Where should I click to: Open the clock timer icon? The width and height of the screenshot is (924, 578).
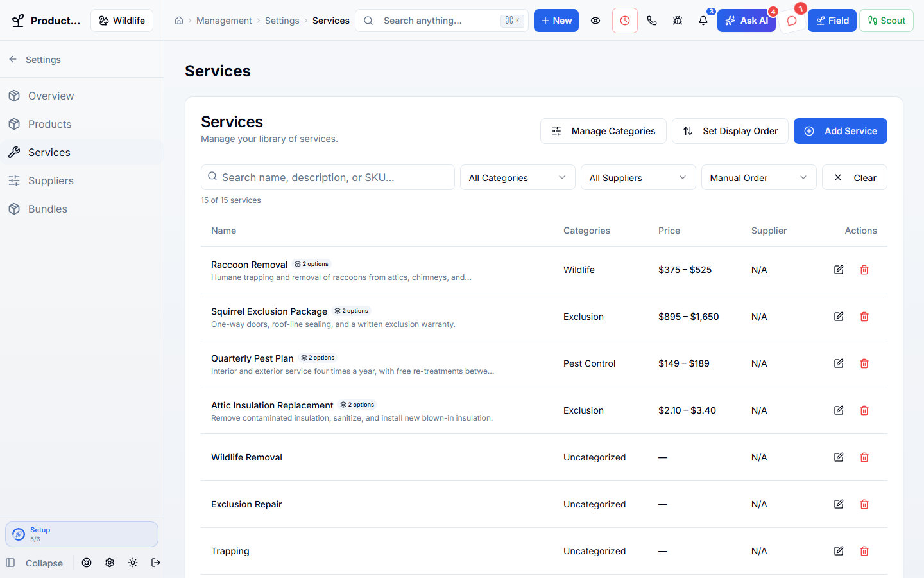coord(625,21)
